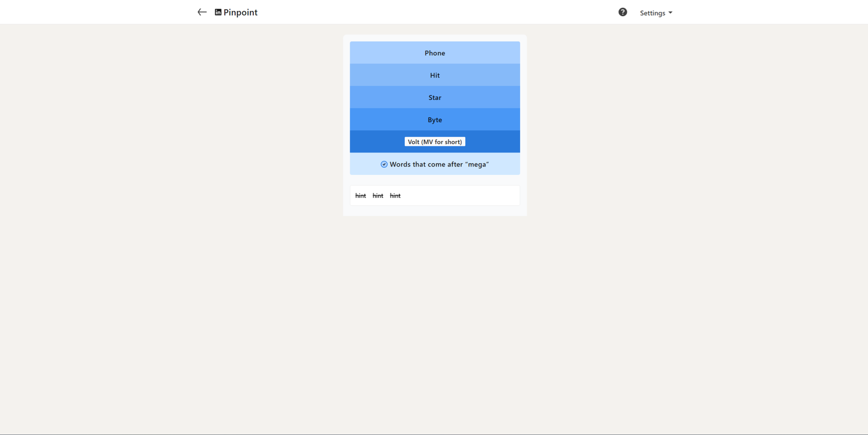The width and height of the screenshot is (868, 435).
Task: Click the checkmark icon beside the answer
Action: [384, 164]
